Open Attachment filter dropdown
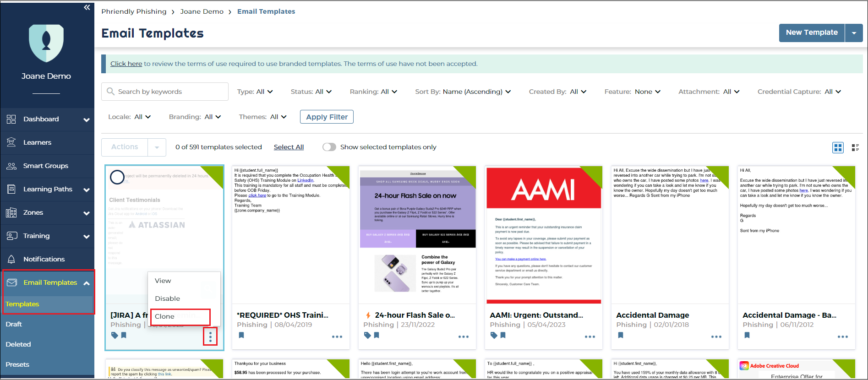Image resolution: width=868 pixels, height=380 pixels. [709, 92]
